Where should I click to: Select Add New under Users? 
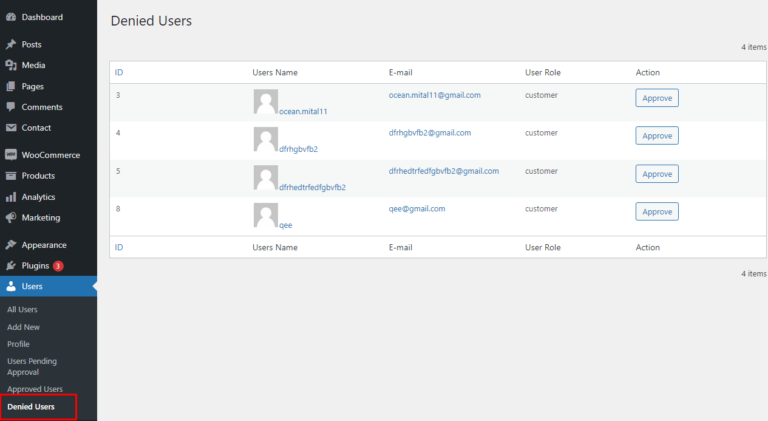[23, 327]
